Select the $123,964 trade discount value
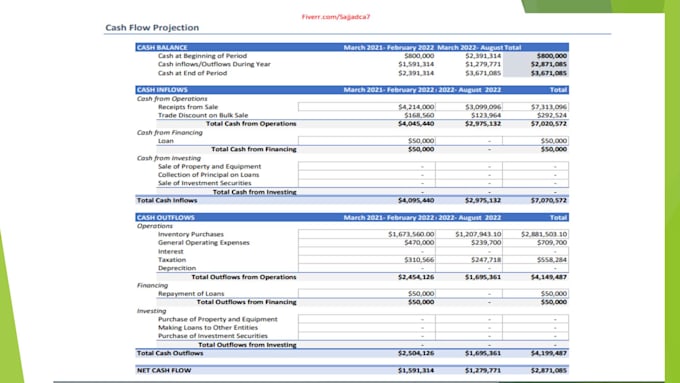The image size is (680, 383). tap(486, 115)
